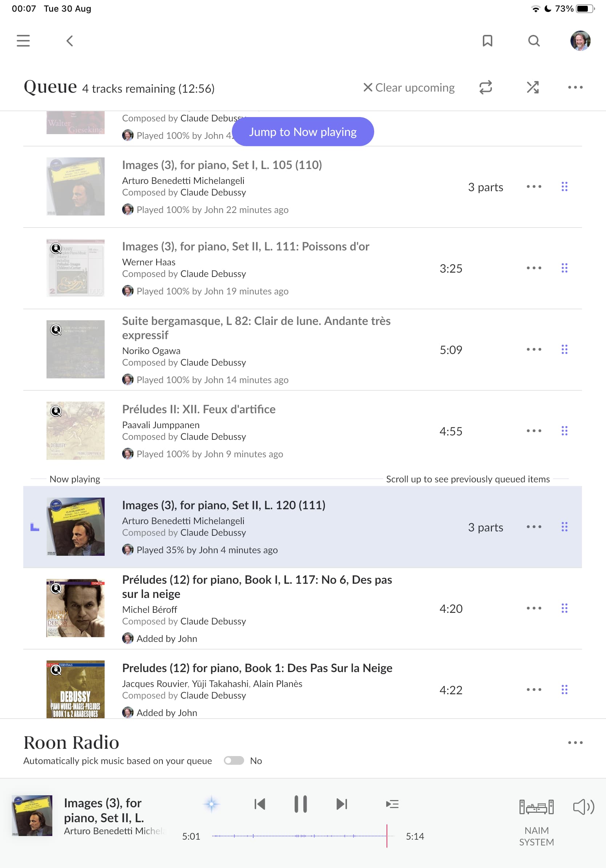Pause the current track
This screenshot has width=606, height=868.
[300, 804]
